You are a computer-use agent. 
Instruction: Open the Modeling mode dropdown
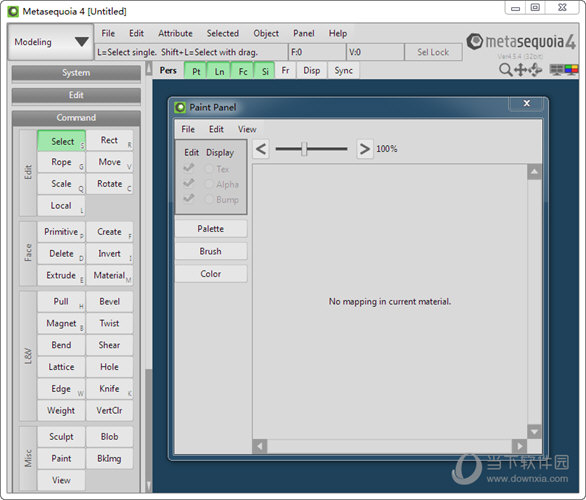[x=50, y=42]
